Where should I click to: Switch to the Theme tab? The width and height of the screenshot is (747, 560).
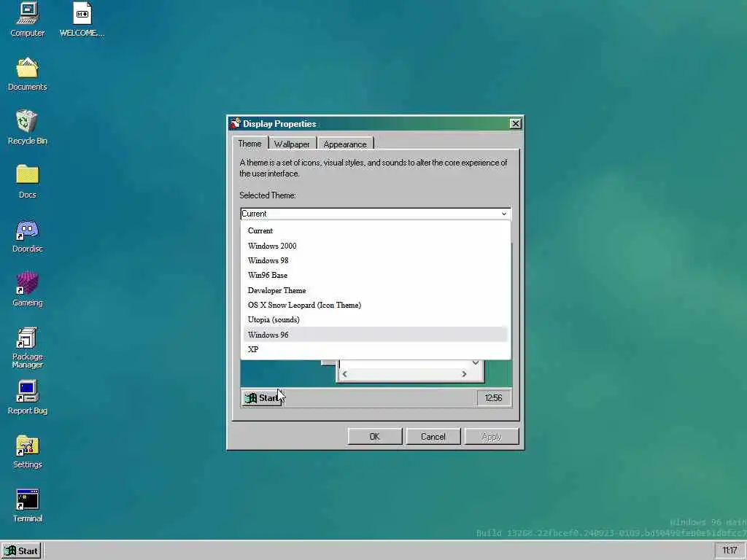coord(249,144)
